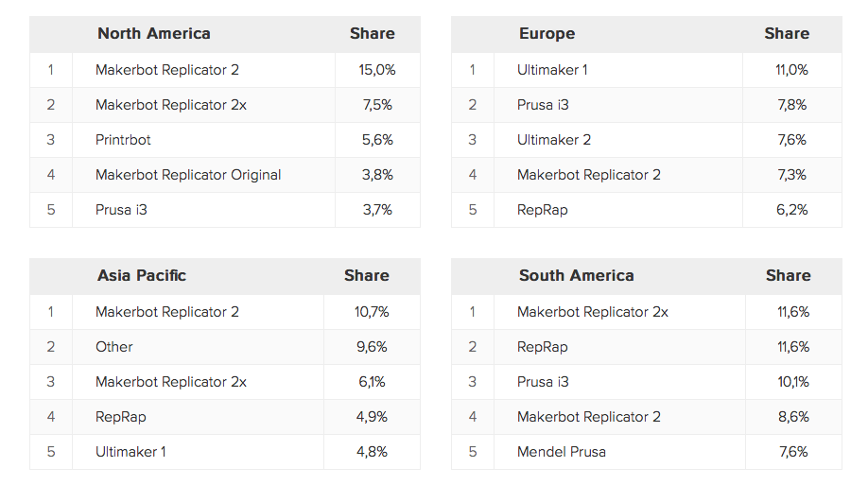Image resolution: width=868 pixels, height=485 pixels.
Task: Click RepRap row in Asia Pacific table
Action: point(121,417)
